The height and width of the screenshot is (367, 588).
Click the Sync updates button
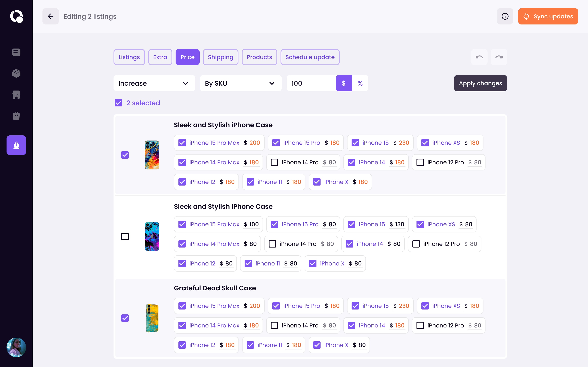point(548,16)
